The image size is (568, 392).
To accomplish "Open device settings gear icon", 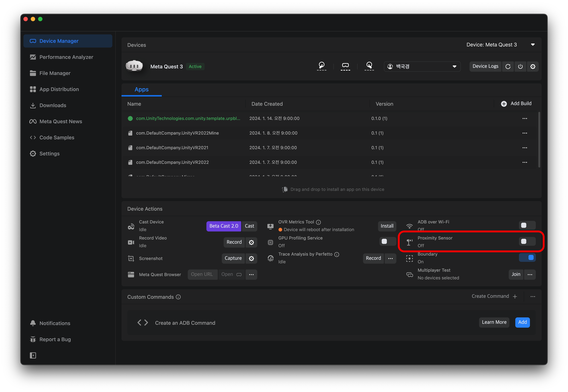I will click(x=533, y=67).
